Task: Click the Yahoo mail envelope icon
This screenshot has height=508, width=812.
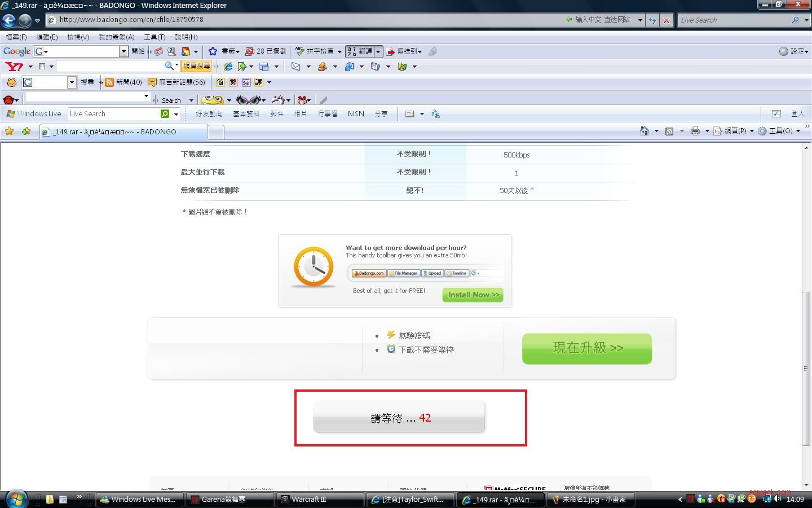Action: [x=295, y=67]
